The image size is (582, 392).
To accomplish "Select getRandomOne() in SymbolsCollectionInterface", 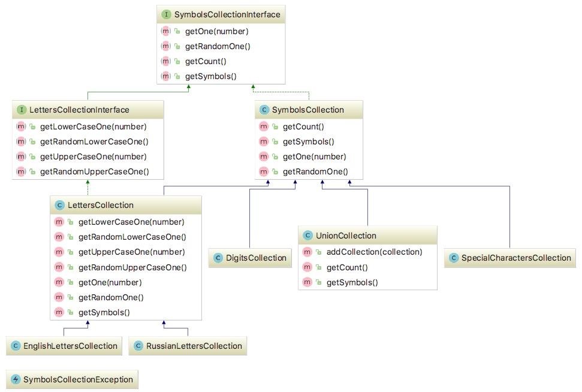I will click(218, 46).
